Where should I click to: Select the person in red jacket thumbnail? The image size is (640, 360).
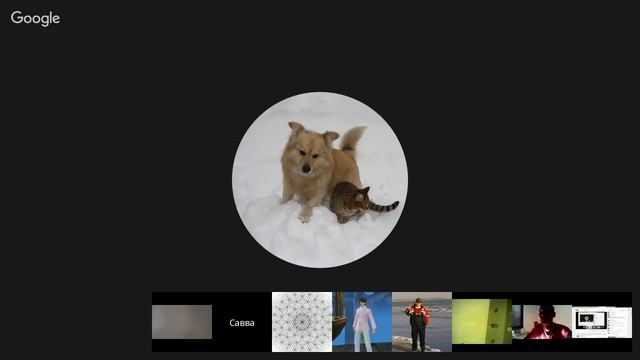pyautogui.click(x=422, y=322)
